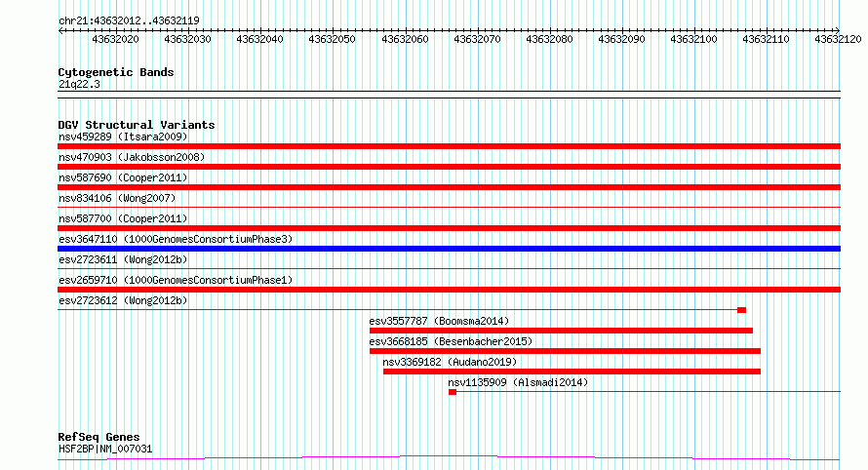The height and width of the screenshot is (470, 868).
Task: Select the red bar under nsv3369182
Action: click(572, 372)
